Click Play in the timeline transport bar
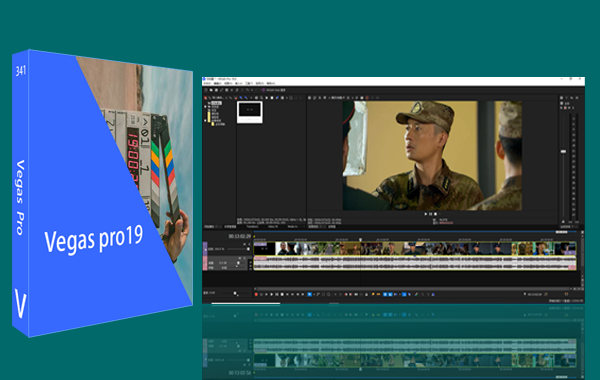Viewport: 600px width, 380px height. [272, 294]
